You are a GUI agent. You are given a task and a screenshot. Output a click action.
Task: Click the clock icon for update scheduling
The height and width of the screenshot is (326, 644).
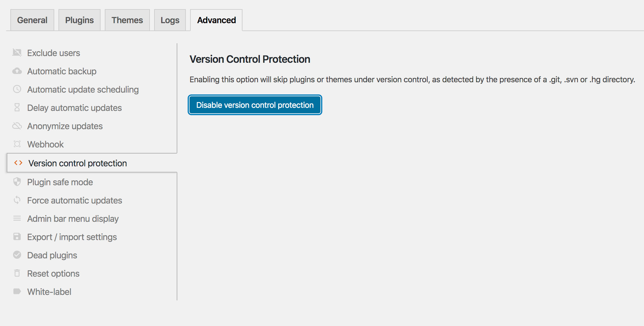pyautogui.click(x=17, y=89)
